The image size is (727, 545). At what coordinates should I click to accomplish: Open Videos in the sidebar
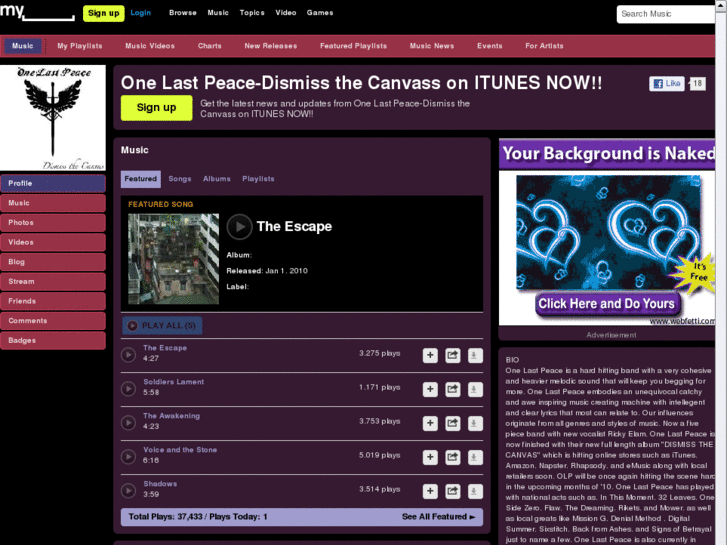coord(53,243)
